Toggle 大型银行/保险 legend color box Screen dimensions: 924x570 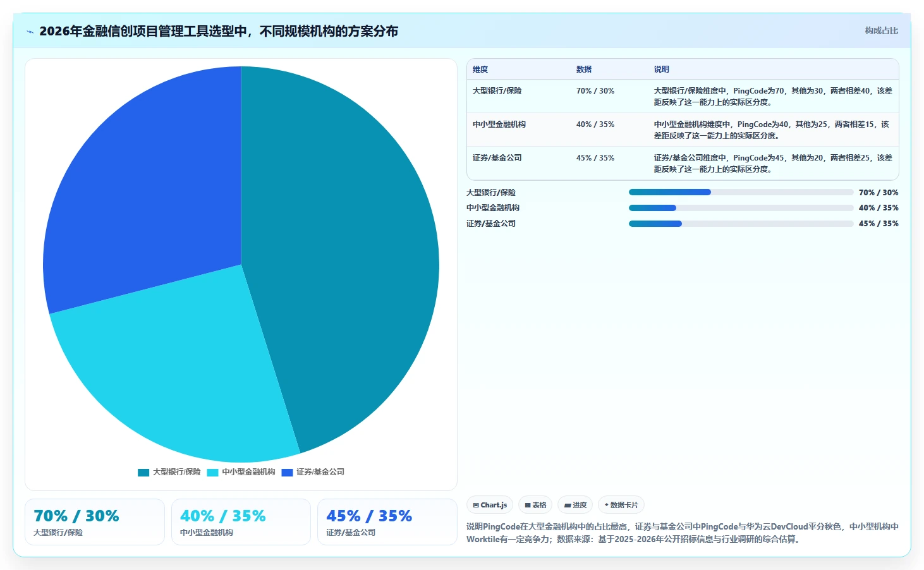143,472
